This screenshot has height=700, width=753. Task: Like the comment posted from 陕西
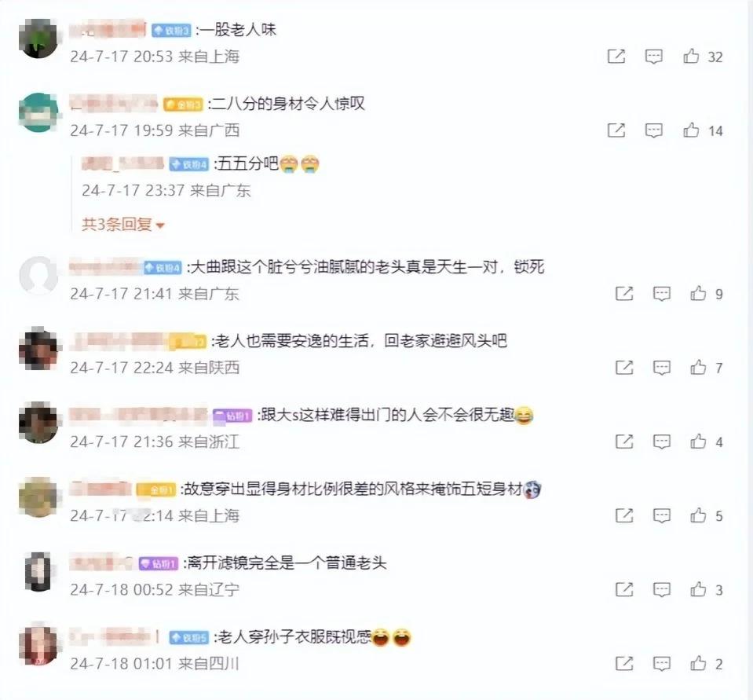[x=698, y=367]
